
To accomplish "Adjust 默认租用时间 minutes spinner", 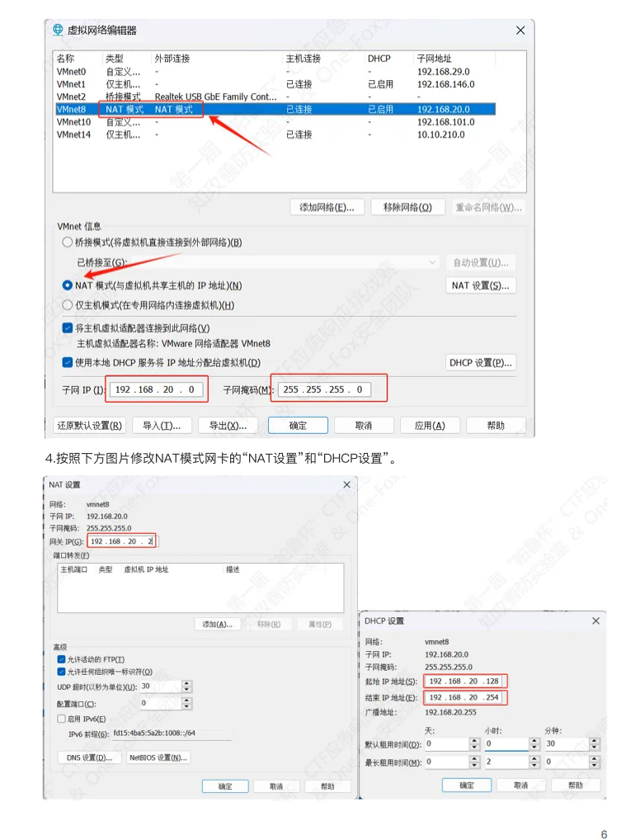I will coord(594,743).
